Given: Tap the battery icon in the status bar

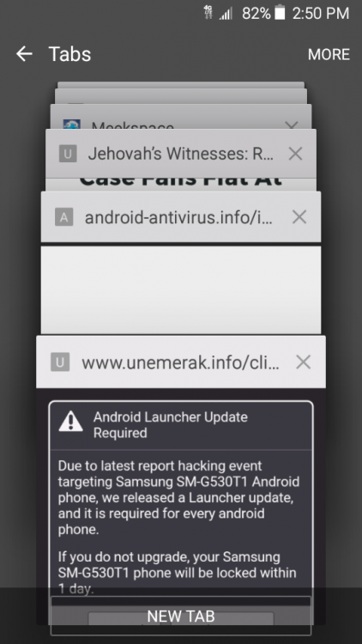Looking at the screenshot, I should point(280,13).
